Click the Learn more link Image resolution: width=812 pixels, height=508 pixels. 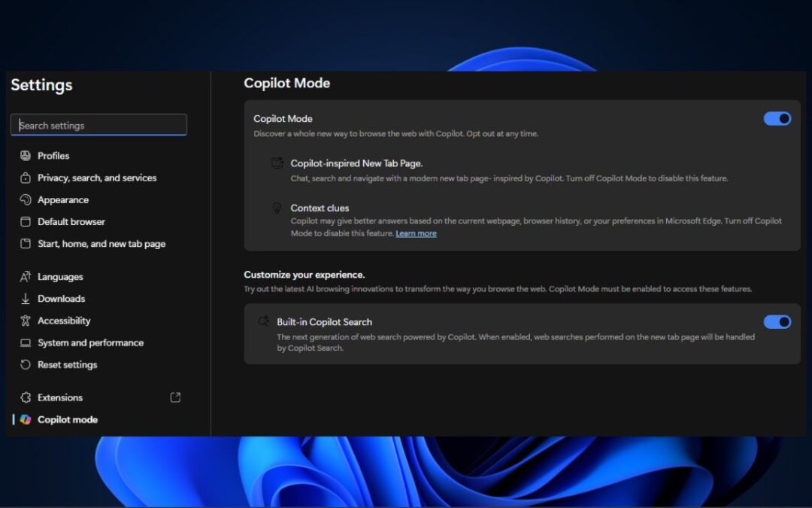pos(416,233)
